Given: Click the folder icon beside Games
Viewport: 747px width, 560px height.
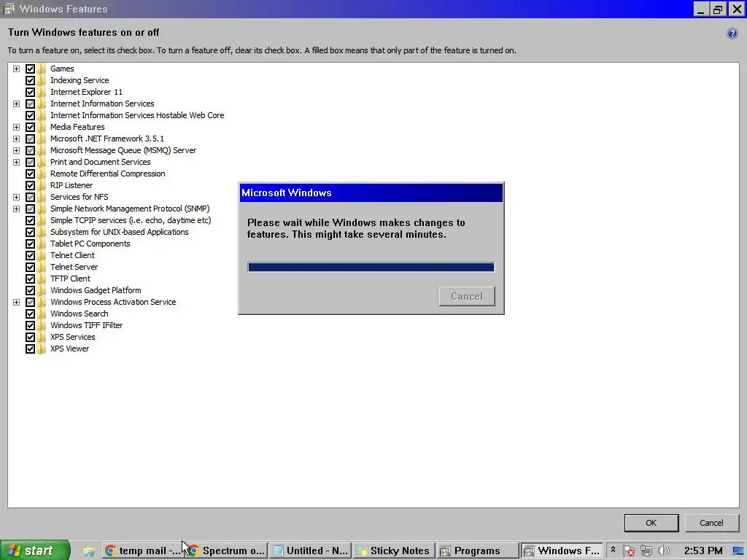Looking at the screenshot, I should click(x=42, y=69).
